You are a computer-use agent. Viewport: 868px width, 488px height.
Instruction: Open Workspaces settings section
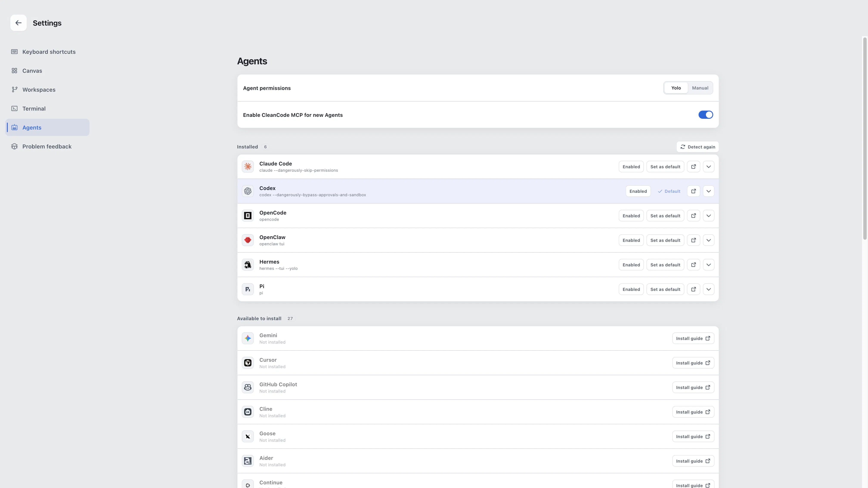tap(48, 90)
